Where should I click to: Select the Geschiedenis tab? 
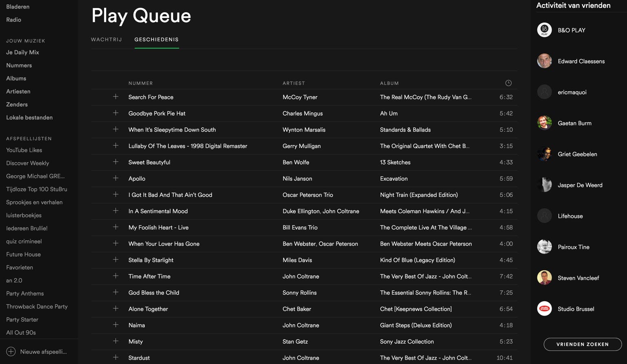(x=157, y=40)
